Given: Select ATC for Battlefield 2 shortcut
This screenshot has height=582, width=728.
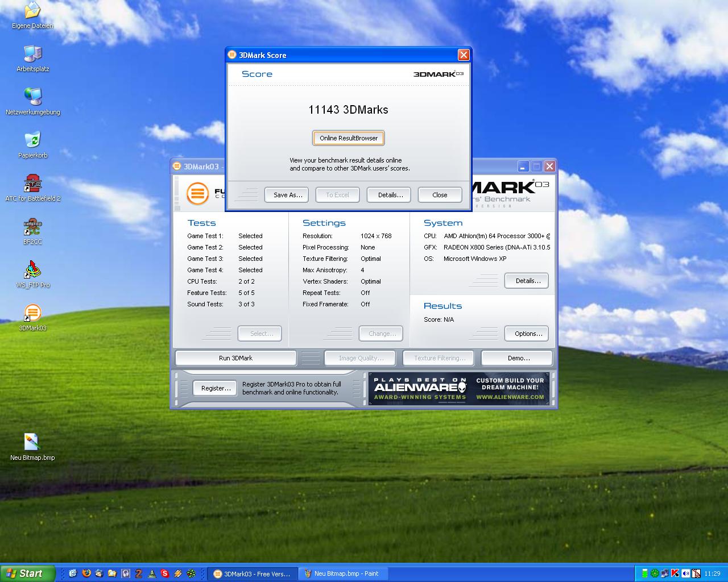Looking at the screenshot, I should (x=32, y=188).
